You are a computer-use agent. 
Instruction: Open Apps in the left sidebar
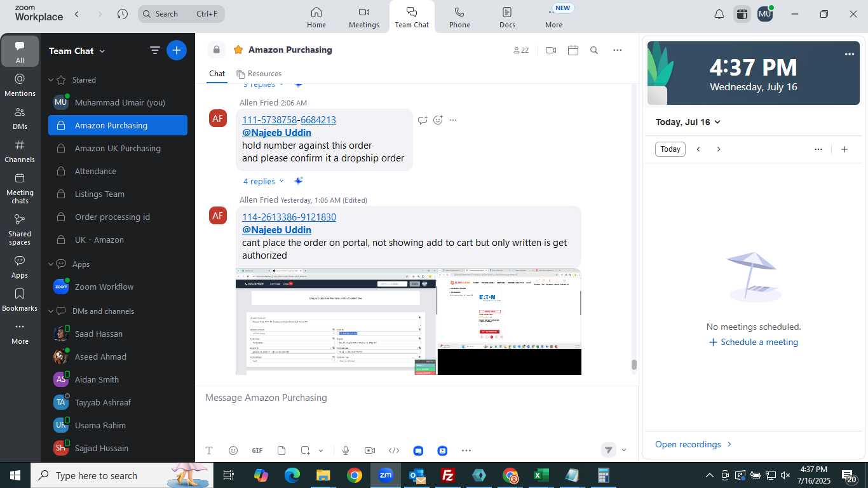(20, 267)
